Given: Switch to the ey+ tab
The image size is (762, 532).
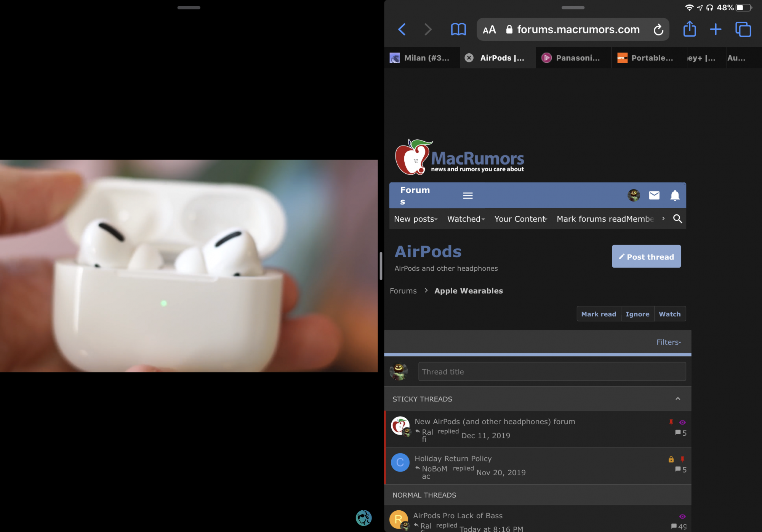Looking at the screenshot, I should [706, 58].
